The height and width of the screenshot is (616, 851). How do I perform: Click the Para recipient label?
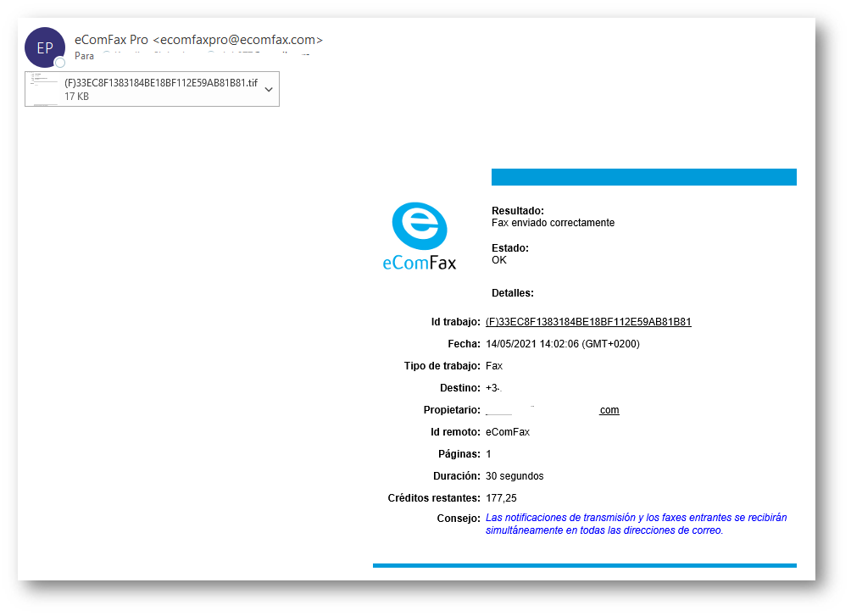[x=84, y=56]
